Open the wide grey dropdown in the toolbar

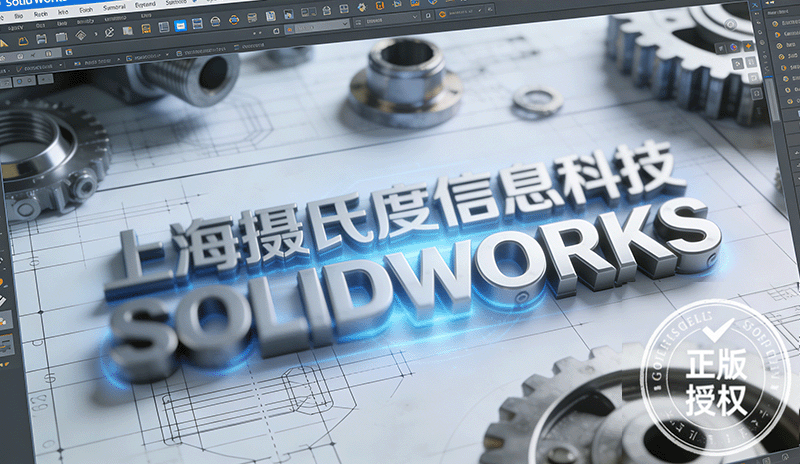pos(317,25)
